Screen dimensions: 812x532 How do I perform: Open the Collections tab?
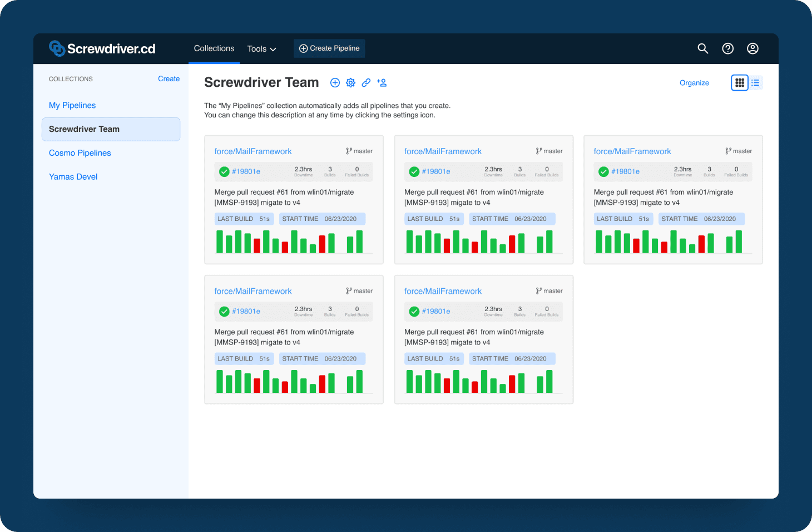[214, 48]
